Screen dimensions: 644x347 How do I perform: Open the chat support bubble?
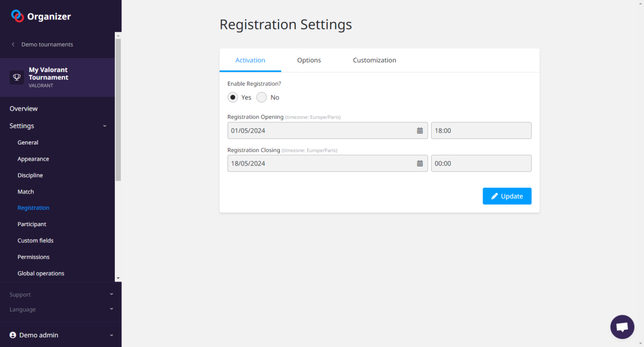click(622, 327)
